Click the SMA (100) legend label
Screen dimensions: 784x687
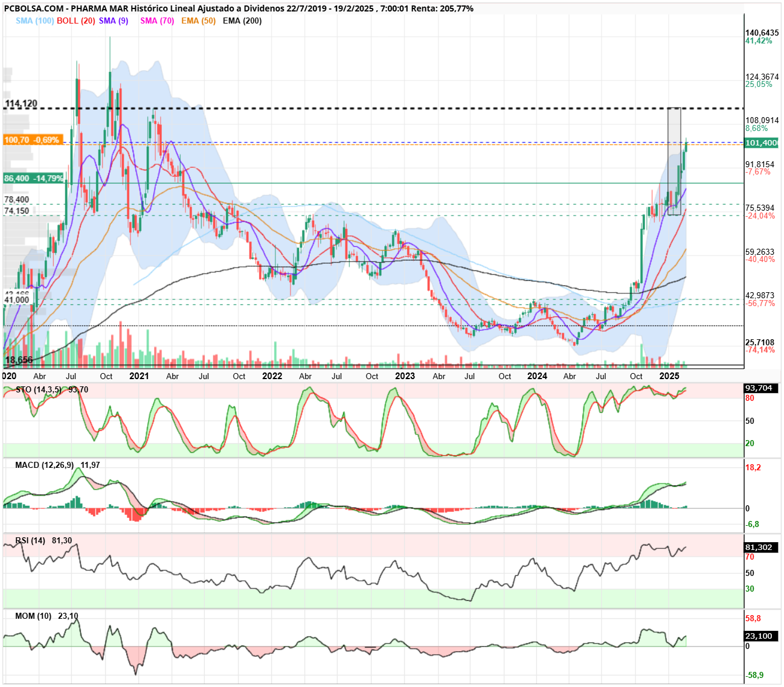[x=34, y=21]
